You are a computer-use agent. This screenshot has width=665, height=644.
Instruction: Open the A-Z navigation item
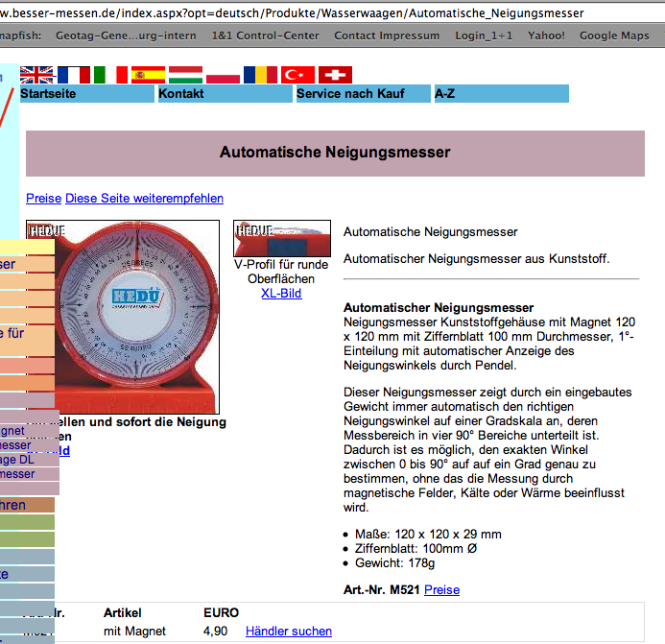click(x=501, y=94)
